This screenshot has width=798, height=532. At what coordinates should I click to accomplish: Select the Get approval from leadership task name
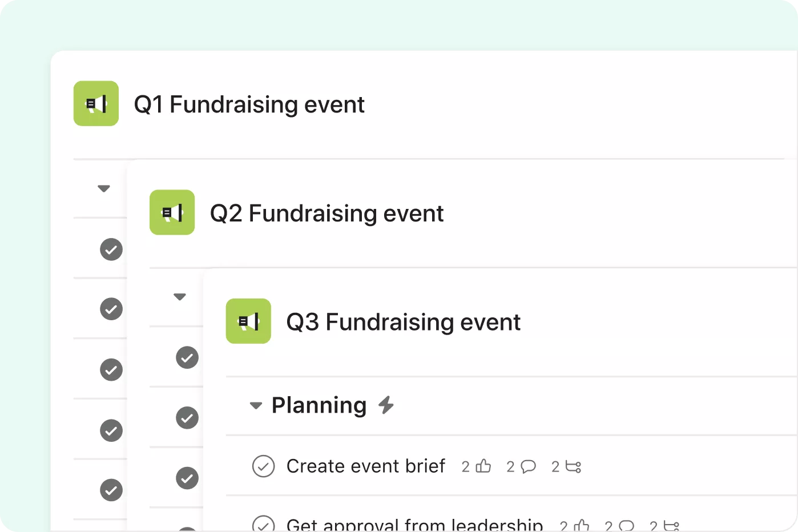coord(414,523)
